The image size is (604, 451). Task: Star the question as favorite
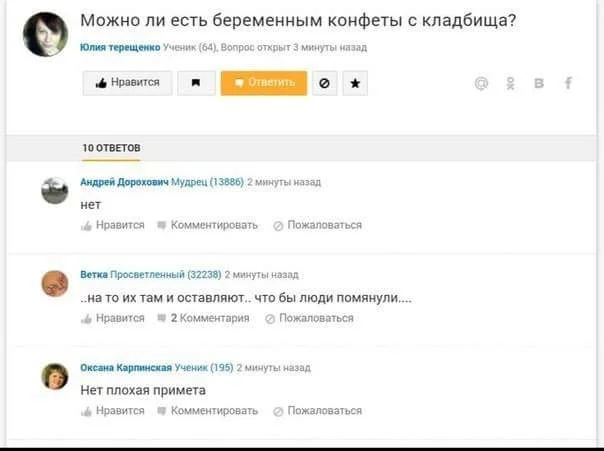[x=354, y=84]
